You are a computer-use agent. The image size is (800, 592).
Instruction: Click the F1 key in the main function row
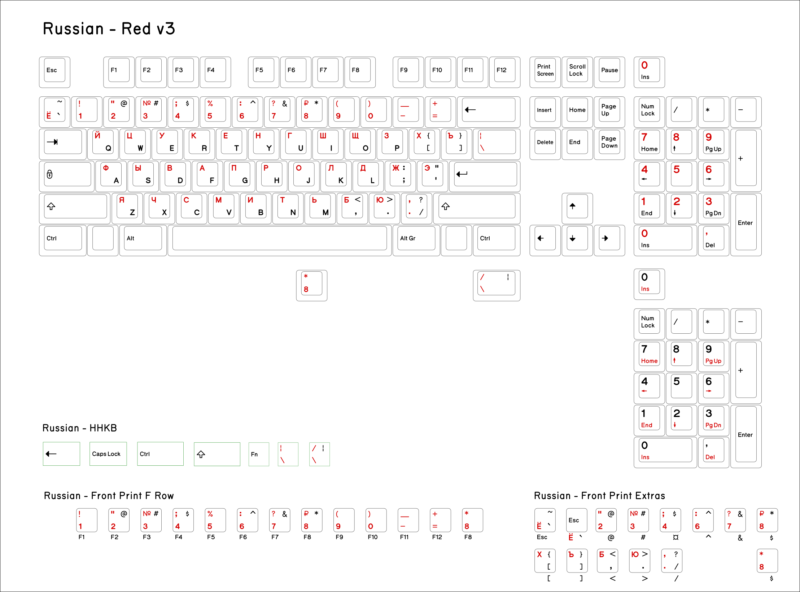point(119,72)
